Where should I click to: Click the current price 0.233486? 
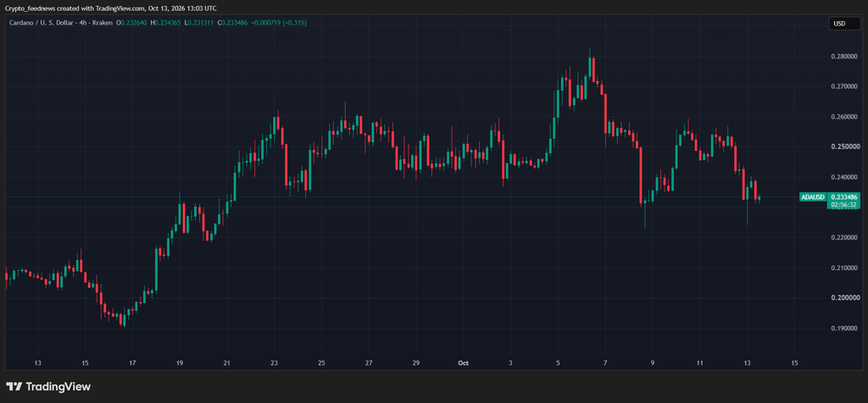844,196
